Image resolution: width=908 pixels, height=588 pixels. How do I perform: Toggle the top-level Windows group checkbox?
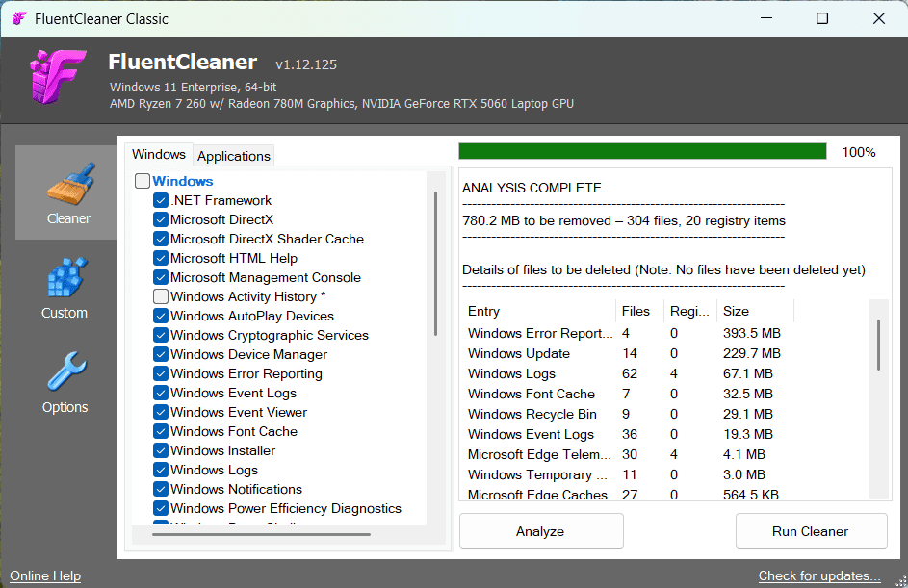[143, 181]
